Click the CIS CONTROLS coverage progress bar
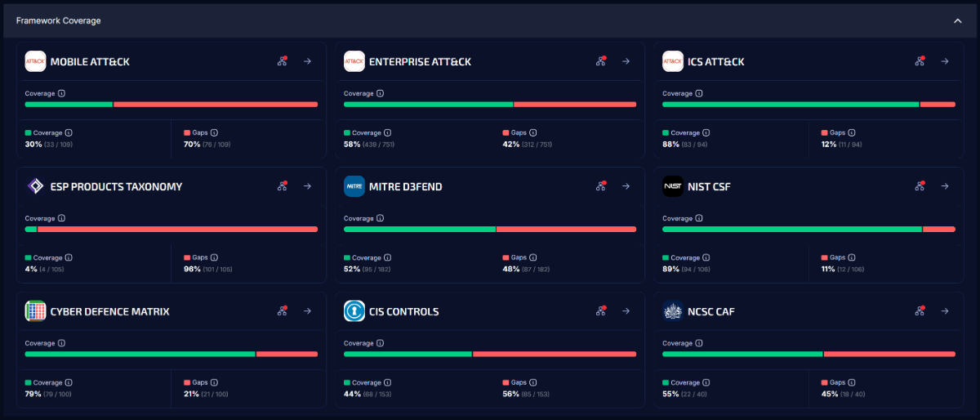980x420 pixels. (490, 354)
